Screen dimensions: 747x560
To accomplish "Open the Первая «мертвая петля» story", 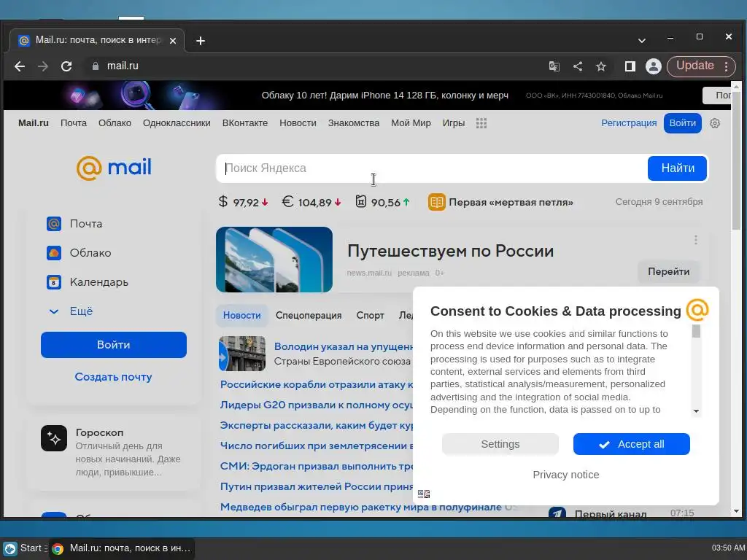I will coord(500,203).
